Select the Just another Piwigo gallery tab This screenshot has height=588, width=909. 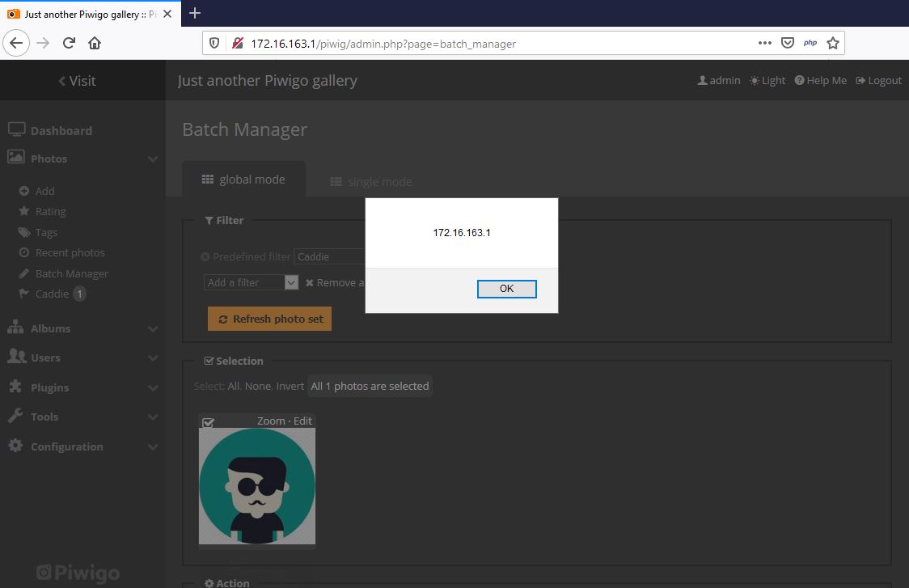click(x=90, y=14)
